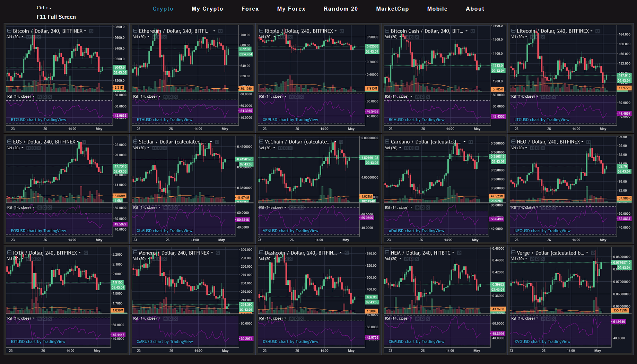
Task: Open the Litecoin / Dollar series dropdown arrow
Action: [592, 31]
